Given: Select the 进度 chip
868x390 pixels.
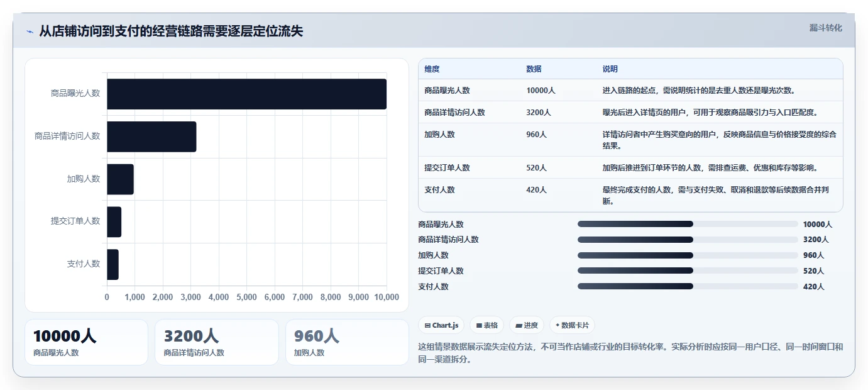Looking at the screenshot, I should [x=526, y=325].
